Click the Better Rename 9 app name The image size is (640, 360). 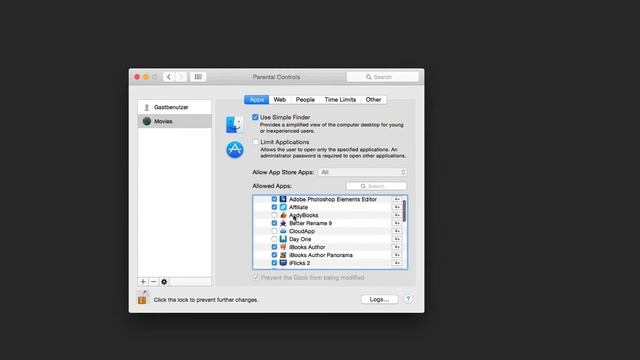310,223
